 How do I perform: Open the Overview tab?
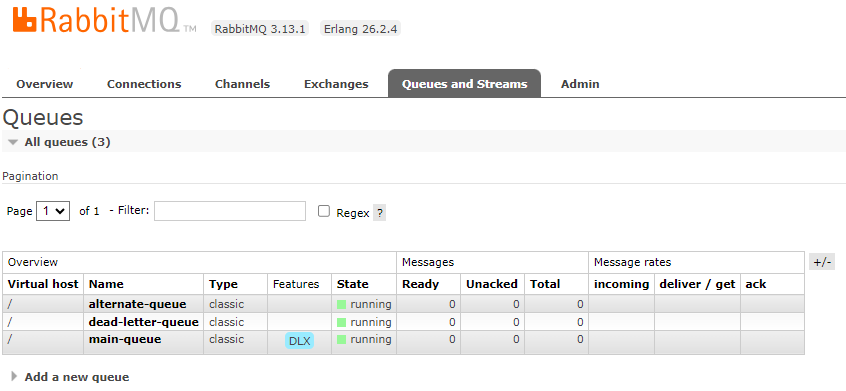(x=44, y=84)
